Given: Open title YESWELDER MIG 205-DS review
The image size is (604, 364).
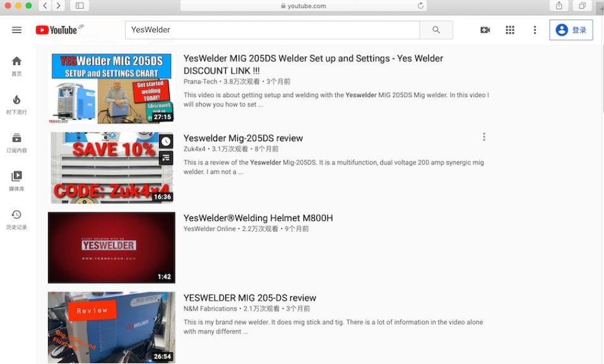Looking at the screenshot, I should tap(249, 298).
